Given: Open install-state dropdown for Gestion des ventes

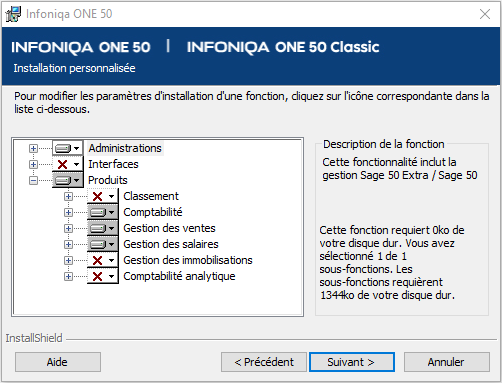Looking at the screenshot, I should [103, 228].
